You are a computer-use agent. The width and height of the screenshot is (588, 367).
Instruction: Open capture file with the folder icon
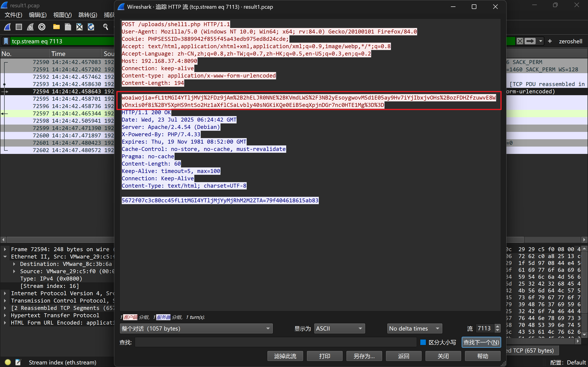pyautogui.click(x=56, y=27)
